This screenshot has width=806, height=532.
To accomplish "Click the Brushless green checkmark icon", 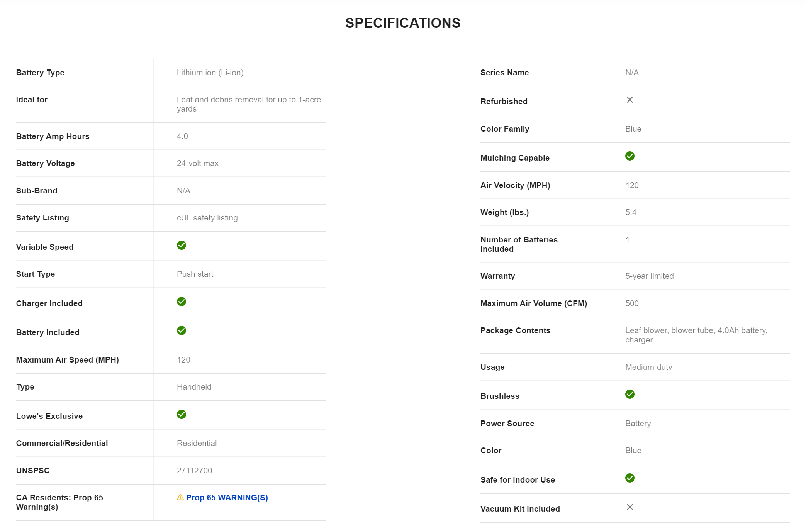I will (630, 395).
